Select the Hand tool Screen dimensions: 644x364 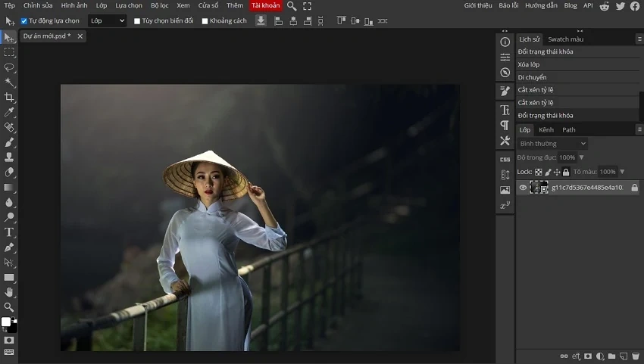tap(9, 292)
